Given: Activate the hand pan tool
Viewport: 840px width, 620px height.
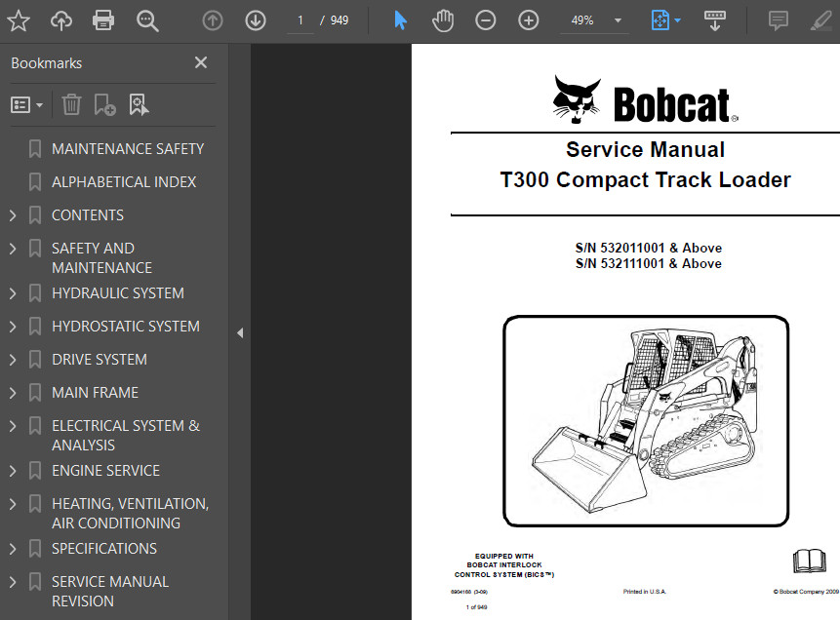Looking at the screenshot, I should [x=443, y=20].
